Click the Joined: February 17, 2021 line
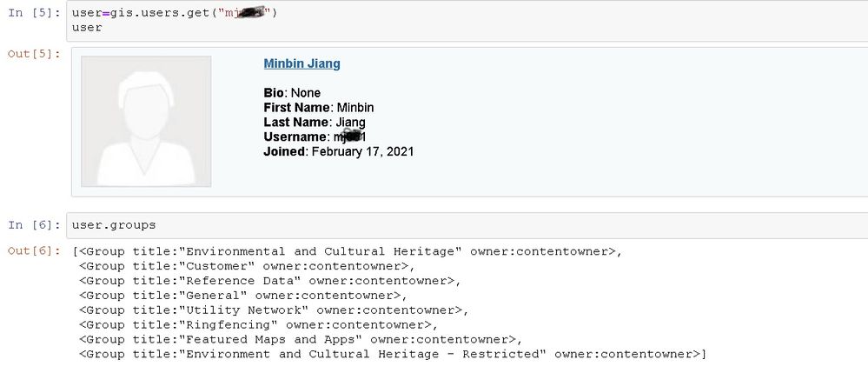Viewport: 868px width, 373px height. pos(339,151)
